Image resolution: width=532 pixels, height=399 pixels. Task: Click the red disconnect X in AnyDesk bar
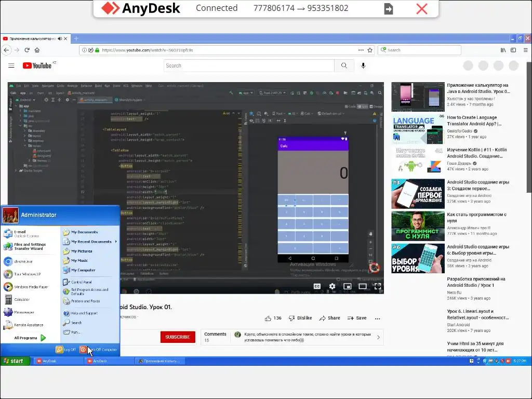pyautogui.click(x=422, y=8)
